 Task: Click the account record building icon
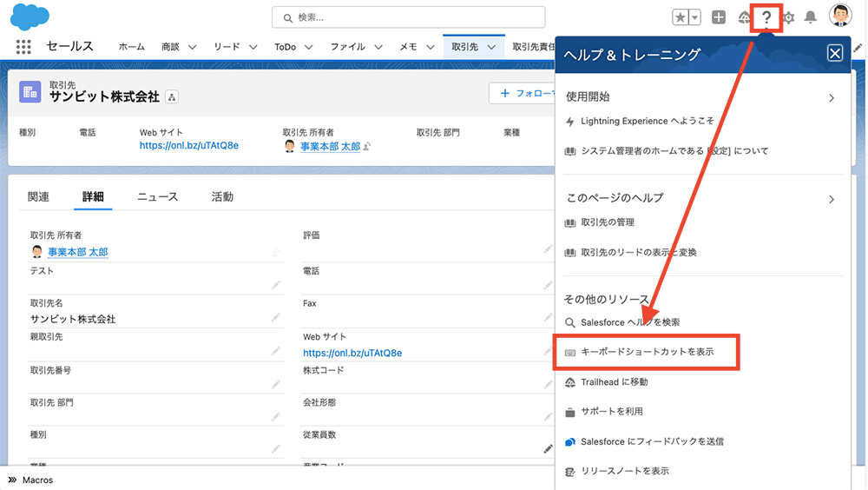click(x=30, y=92)
